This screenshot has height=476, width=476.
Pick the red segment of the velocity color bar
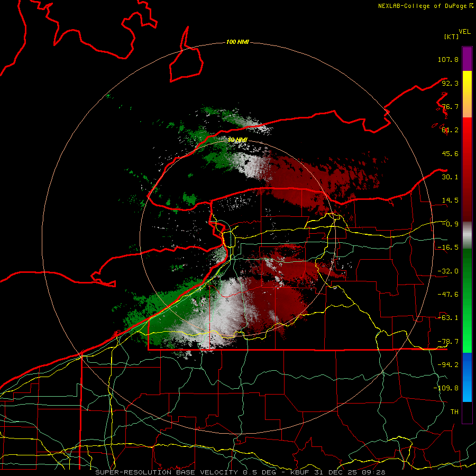click(x=467, y=169)
